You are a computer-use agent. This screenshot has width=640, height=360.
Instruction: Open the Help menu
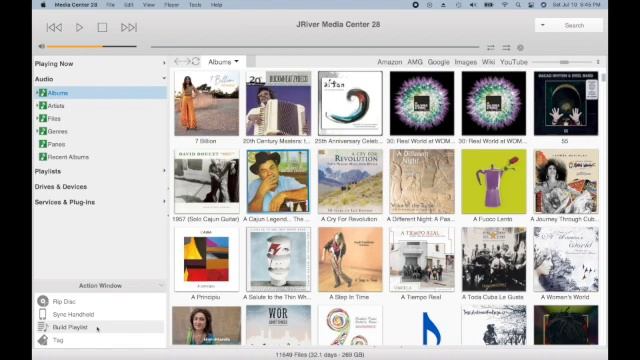[x=216, y=5]
